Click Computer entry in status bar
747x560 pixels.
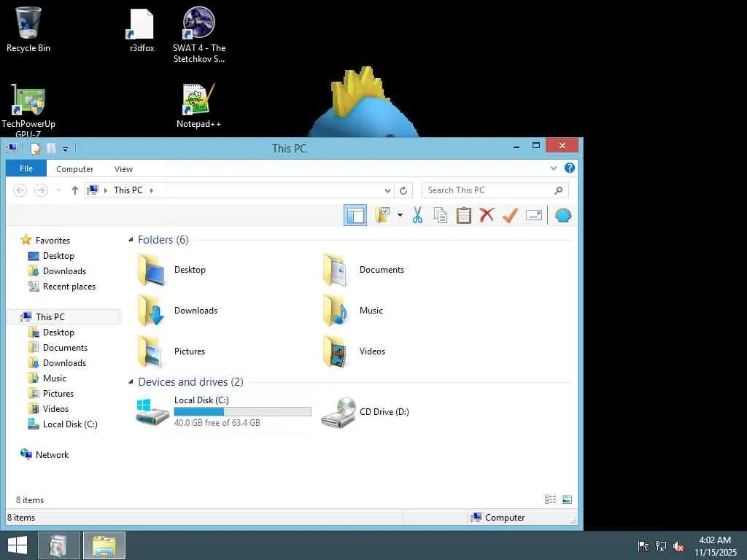(498, 518)
